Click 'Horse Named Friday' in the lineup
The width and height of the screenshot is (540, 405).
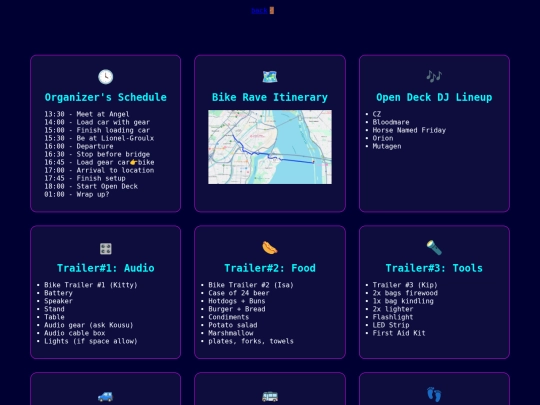pyautogui.click(x=409, y=130)
